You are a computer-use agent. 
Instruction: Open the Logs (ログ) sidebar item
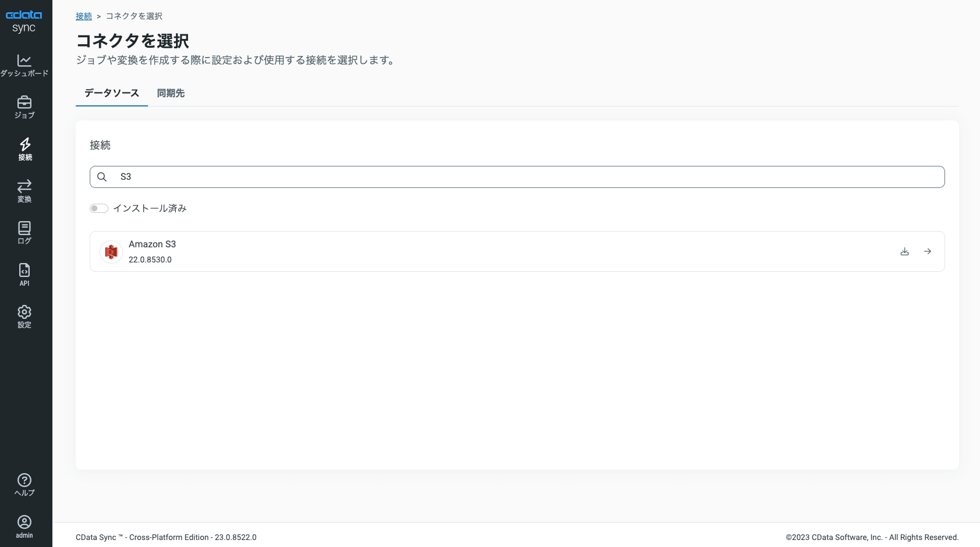[24, 233]
